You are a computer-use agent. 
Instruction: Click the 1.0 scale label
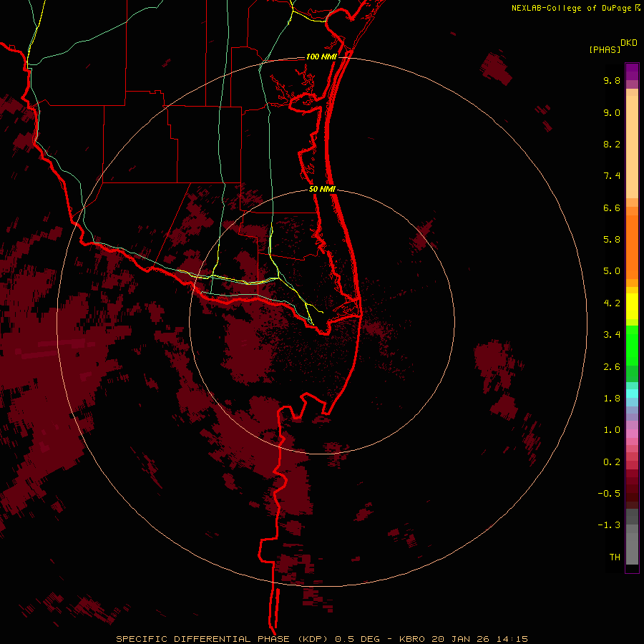[x=612, y=430]
